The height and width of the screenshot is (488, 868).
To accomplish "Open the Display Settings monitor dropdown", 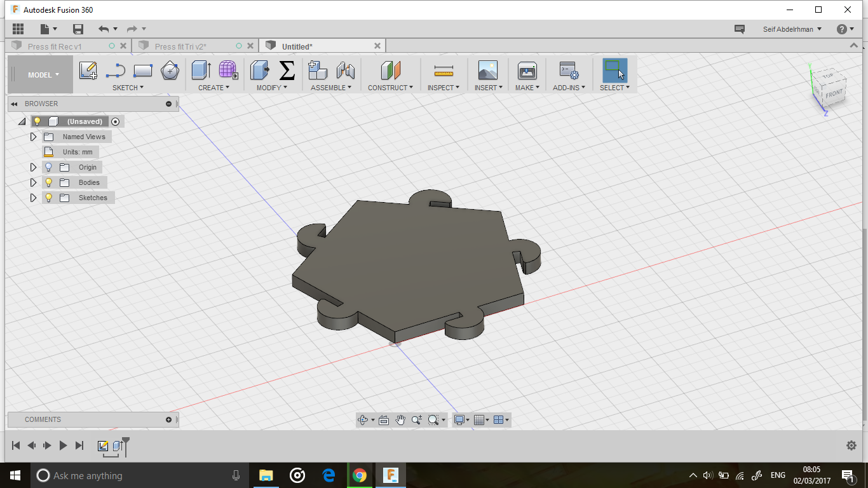I will 462,419.
